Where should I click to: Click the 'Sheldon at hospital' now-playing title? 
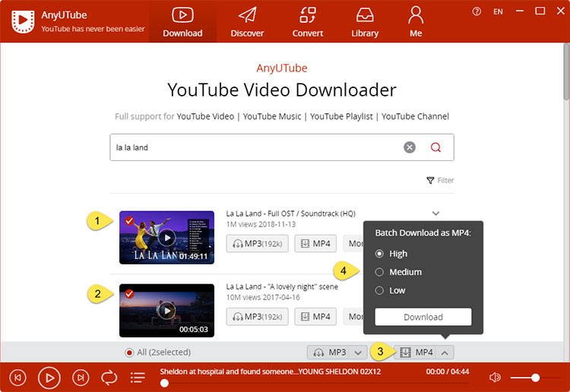pyautogui.click(x=271, y=371)
